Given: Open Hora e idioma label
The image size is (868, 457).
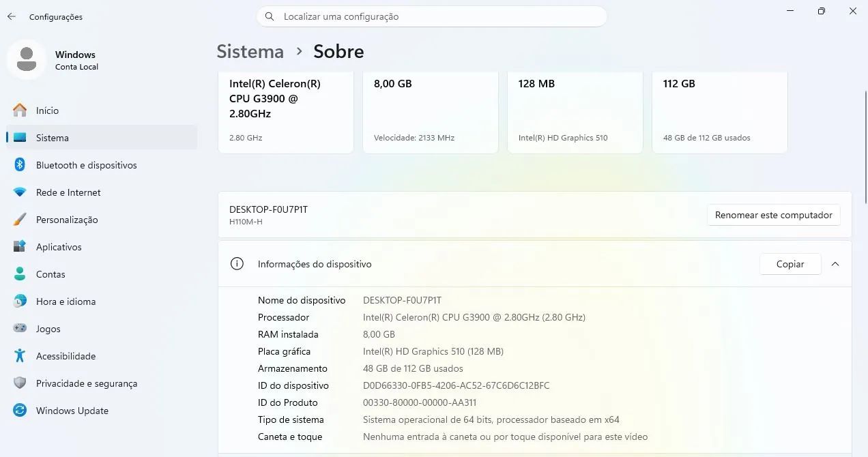Looking at the screenshot, I should [66, 301].
